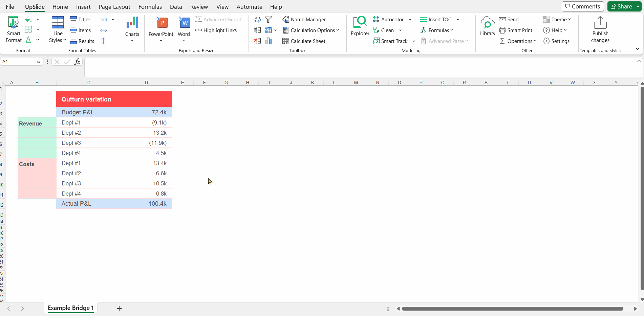Click the Calculate Sheet button
Screen dimensions: 644x316
tap(304, 41)
